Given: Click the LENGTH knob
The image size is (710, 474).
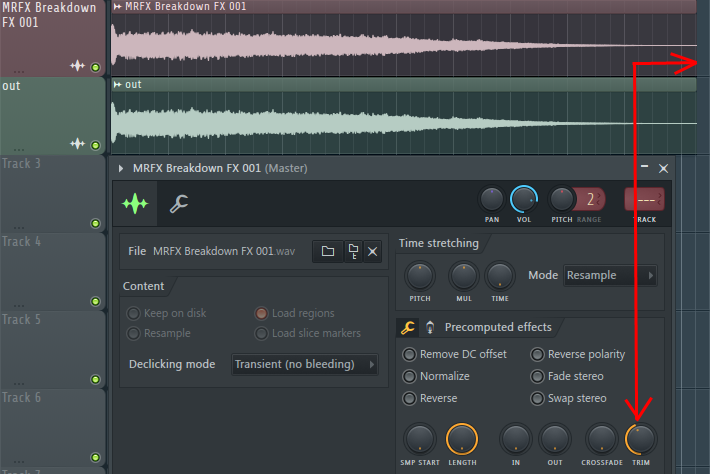Looking at the screenshot, I should coord(462,439).
